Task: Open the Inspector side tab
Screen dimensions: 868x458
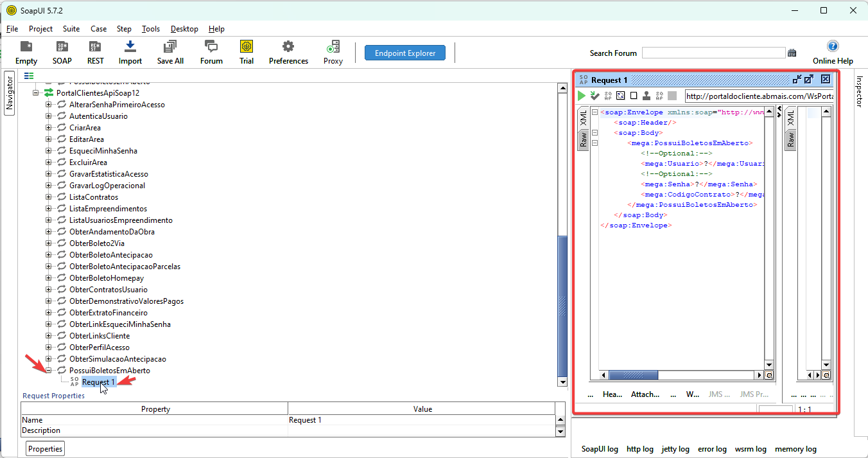Action: pyautogui.click(x=860, y=91)
